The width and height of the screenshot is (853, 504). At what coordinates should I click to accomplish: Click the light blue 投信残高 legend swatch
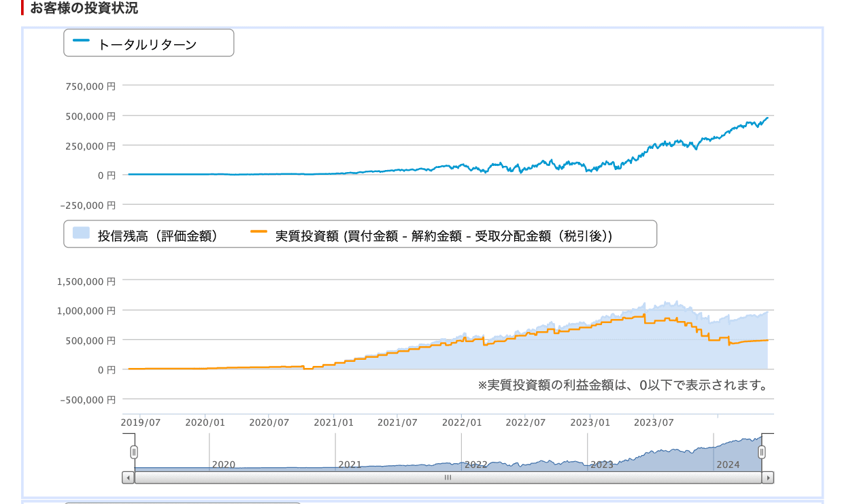click(81, 235)
